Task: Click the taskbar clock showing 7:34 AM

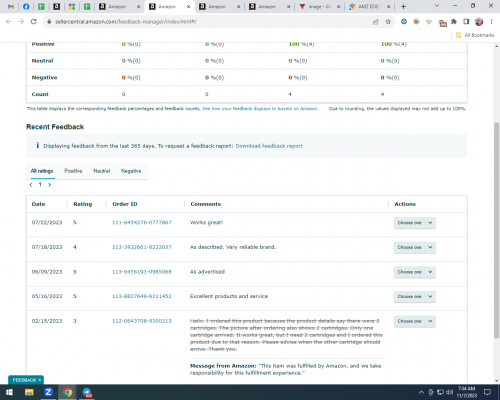Action: pyautogui.click(x=466, y=392)
